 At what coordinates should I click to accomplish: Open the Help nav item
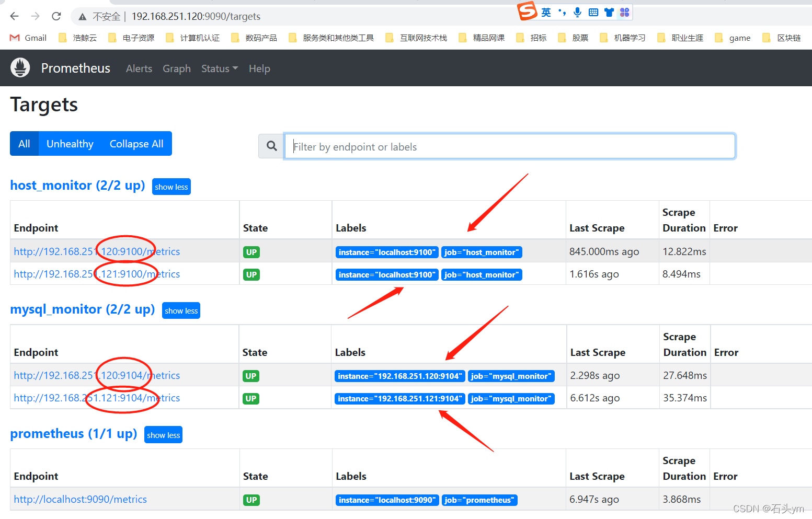point(259,68)
